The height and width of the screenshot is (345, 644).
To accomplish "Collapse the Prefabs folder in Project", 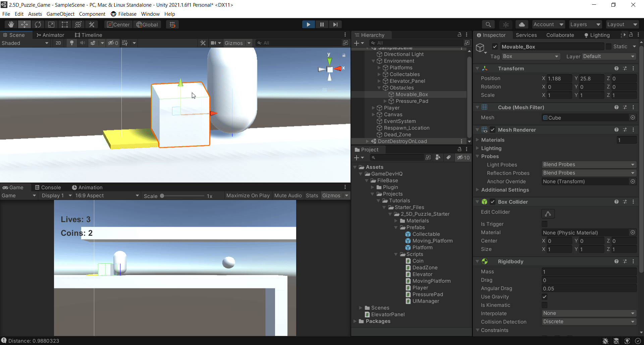I will [x=396, y=227].
